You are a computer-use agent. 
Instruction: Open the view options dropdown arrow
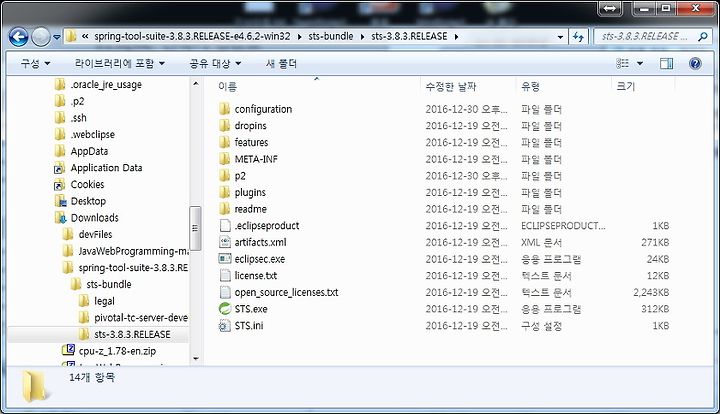coord(640,63)
